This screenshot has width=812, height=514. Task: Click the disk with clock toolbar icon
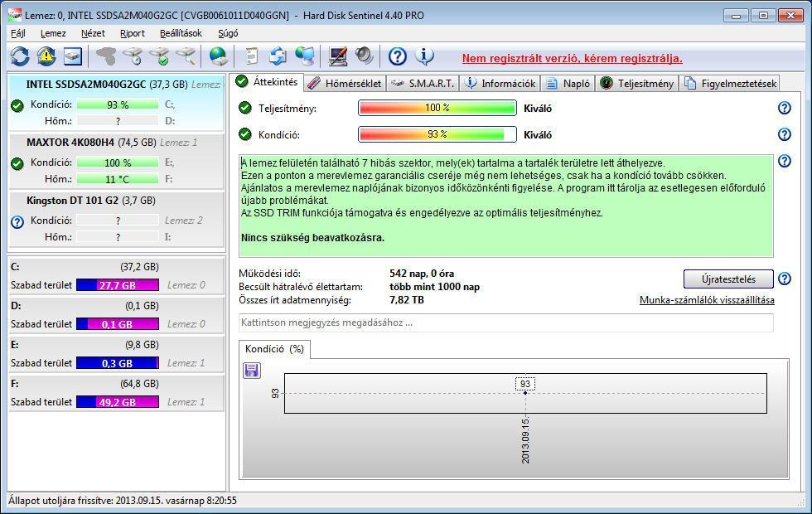[x=133, y=56]
